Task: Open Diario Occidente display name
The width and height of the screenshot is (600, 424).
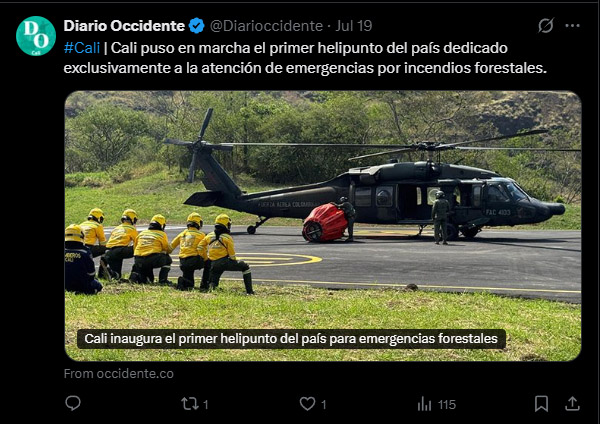Action: click(x=124, y=26)
